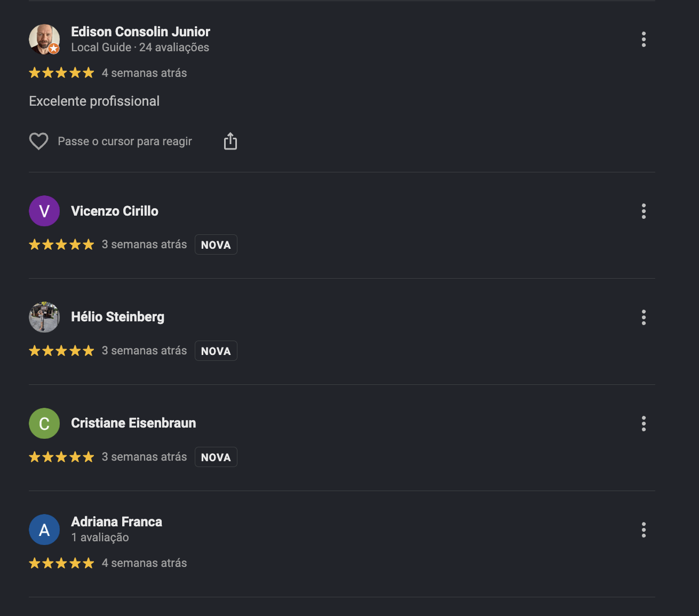This screenshot has width=699, height=616.
Task: Click the Edison Consolin Junior name link
Action: pos(141,31)
